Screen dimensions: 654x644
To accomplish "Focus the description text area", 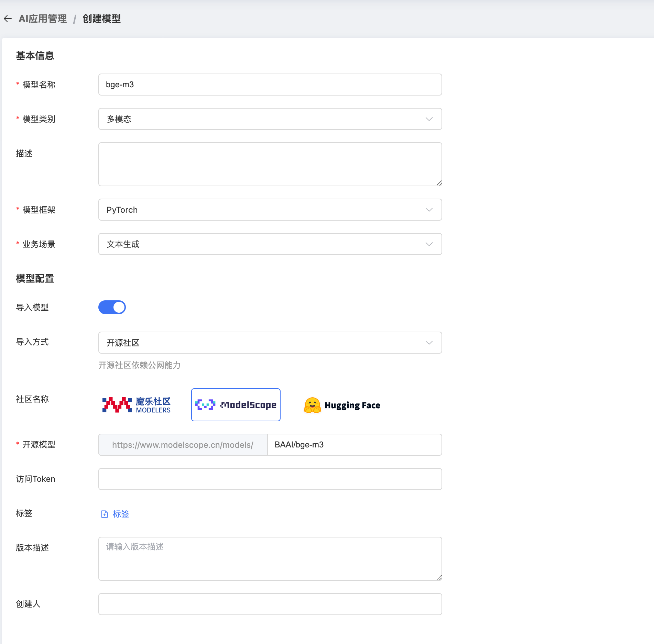I will (x=270, y=164).
